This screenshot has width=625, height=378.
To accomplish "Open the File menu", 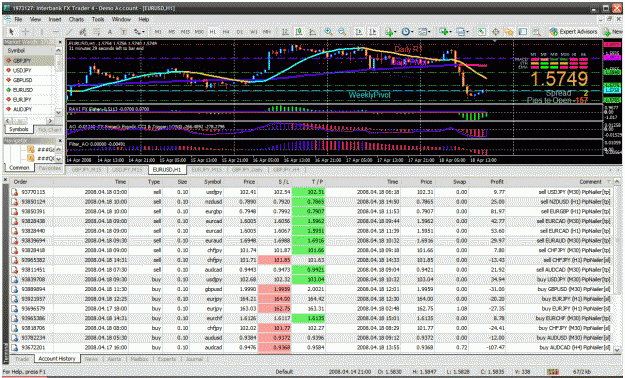I will coord(18,19).
